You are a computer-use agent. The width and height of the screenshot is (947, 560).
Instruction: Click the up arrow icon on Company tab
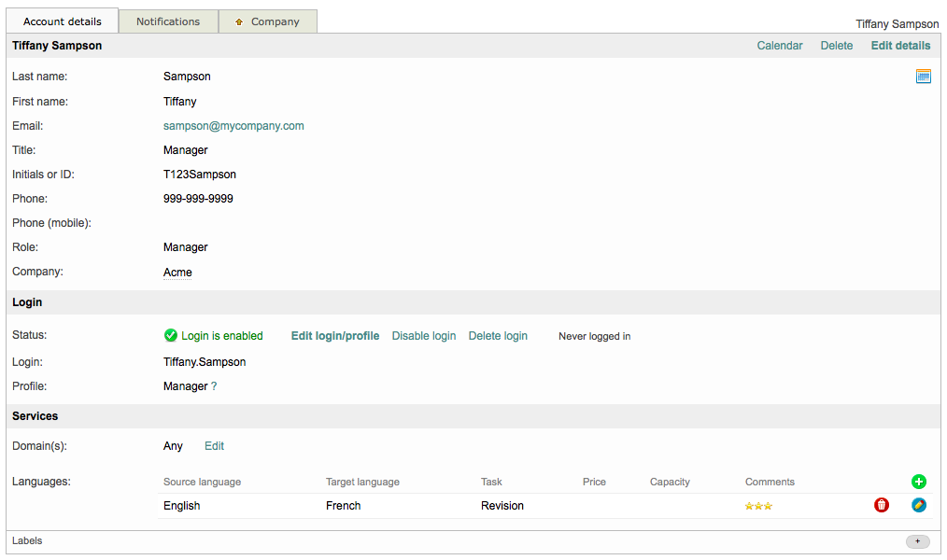click(x=239, y=21)
